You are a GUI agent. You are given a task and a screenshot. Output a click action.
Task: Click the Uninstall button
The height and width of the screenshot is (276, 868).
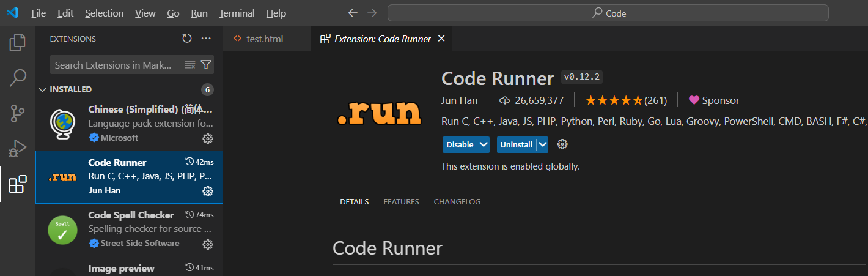click(x=516, y=144)
